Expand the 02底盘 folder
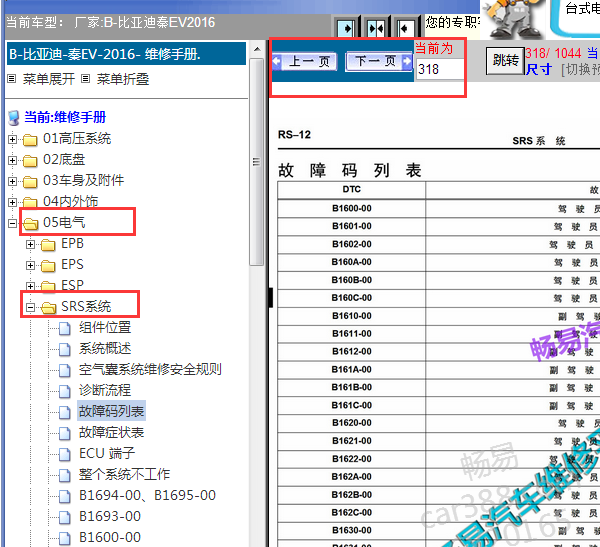Screen dimensions: 600x547 [12, 160]
